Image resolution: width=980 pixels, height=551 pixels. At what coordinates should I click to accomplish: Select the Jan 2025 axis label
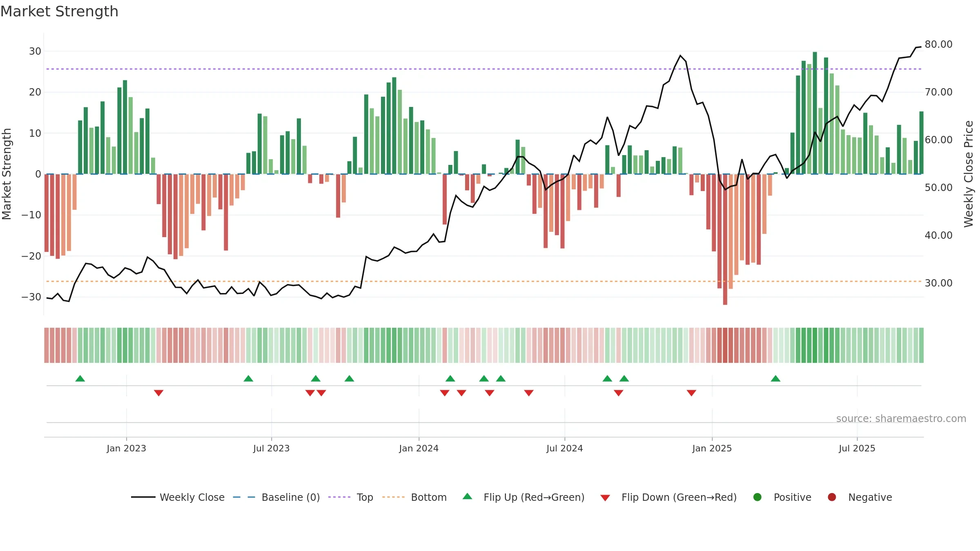712,449
